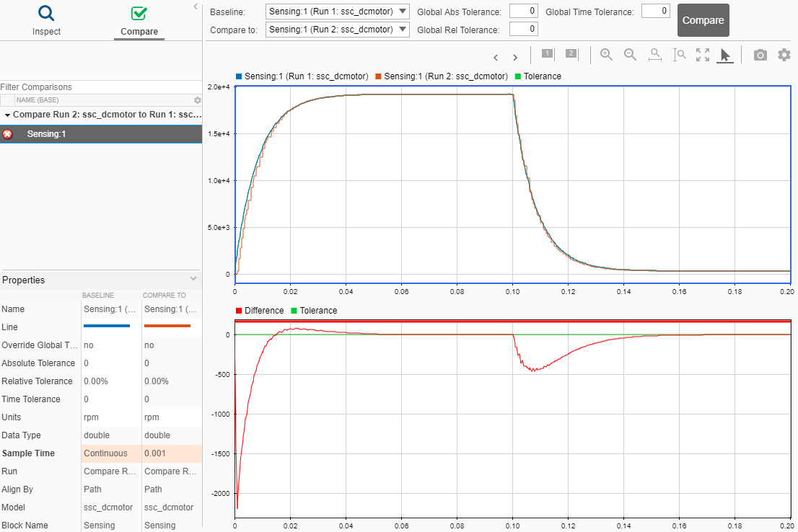Toggle subplot layout button 2

[570, 53]
